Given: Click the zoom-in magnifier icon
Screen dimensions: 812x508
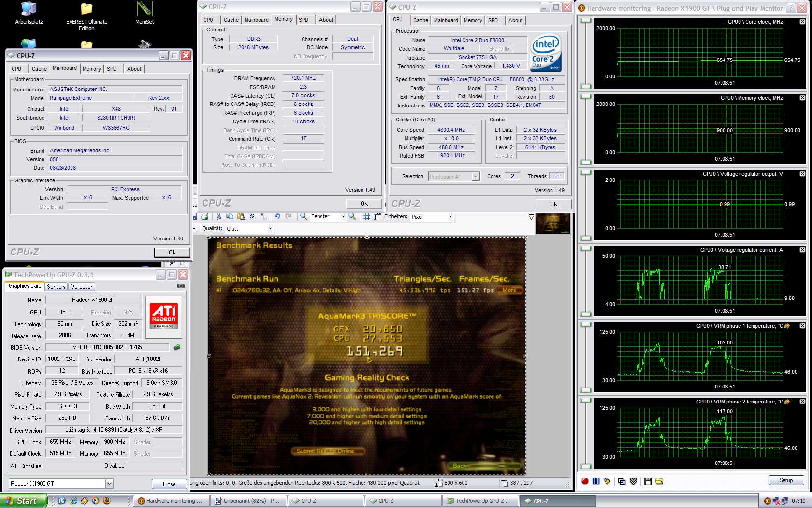Looking at the screenshot, I should (352, 216).
